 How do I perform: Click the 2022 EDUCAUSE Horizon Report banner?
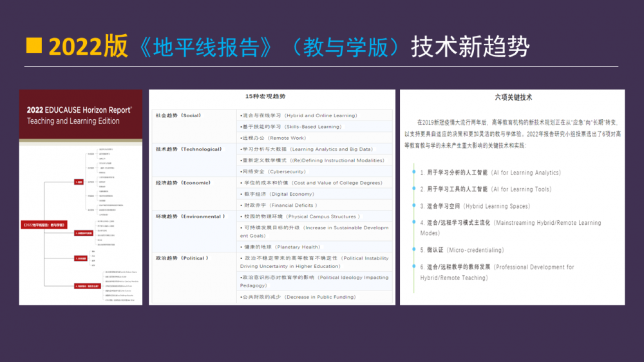pos(80,115)
